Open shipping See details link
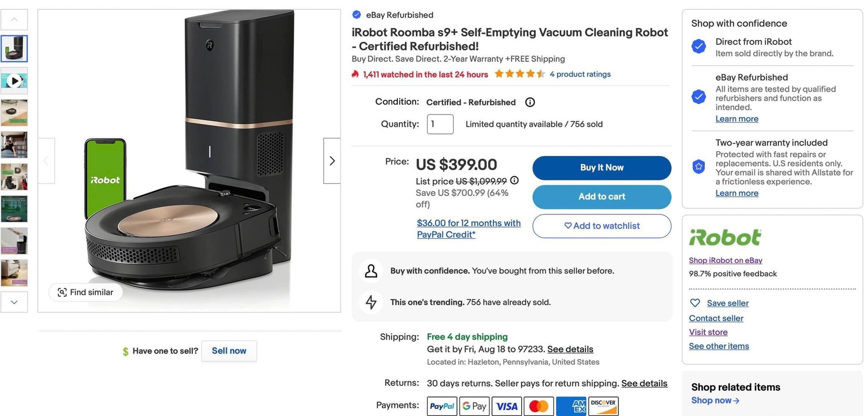This screenshot has height=416, width=868. pyautogui.click(x=570, y=349)
